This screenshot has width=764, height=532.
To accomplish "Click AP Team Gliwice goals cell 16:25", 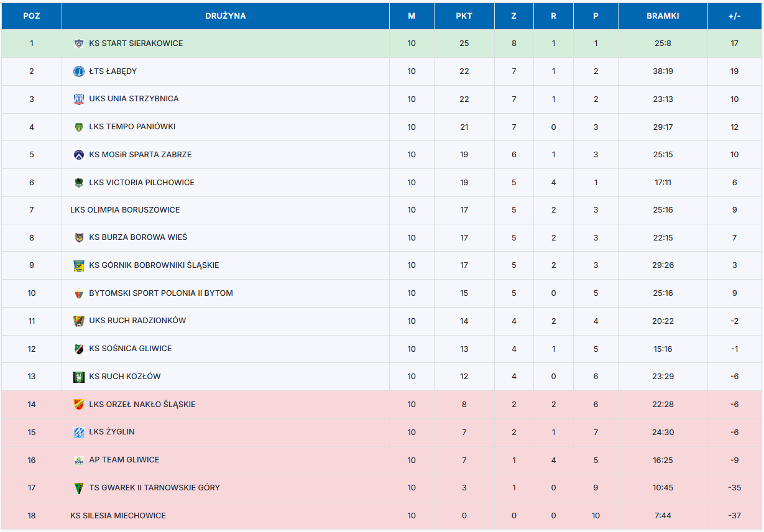I will 663,461.
